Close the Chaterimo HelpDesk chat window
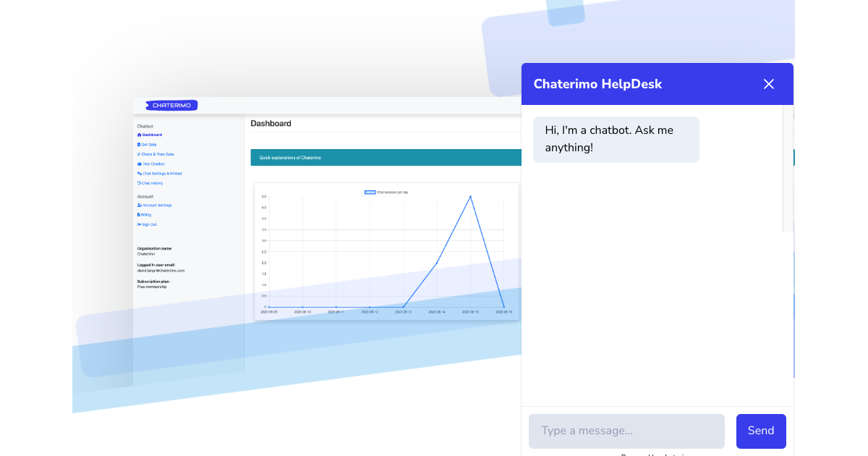The width and height of the screenshot is (868, 456). coord(768,84)
